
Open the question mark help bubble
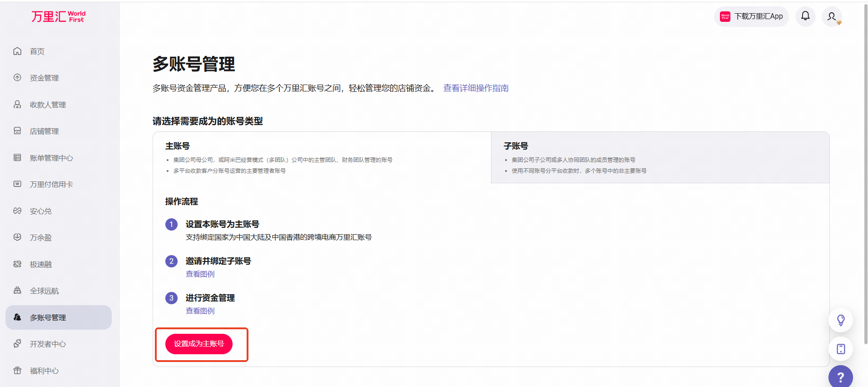[x=840, y=377]
